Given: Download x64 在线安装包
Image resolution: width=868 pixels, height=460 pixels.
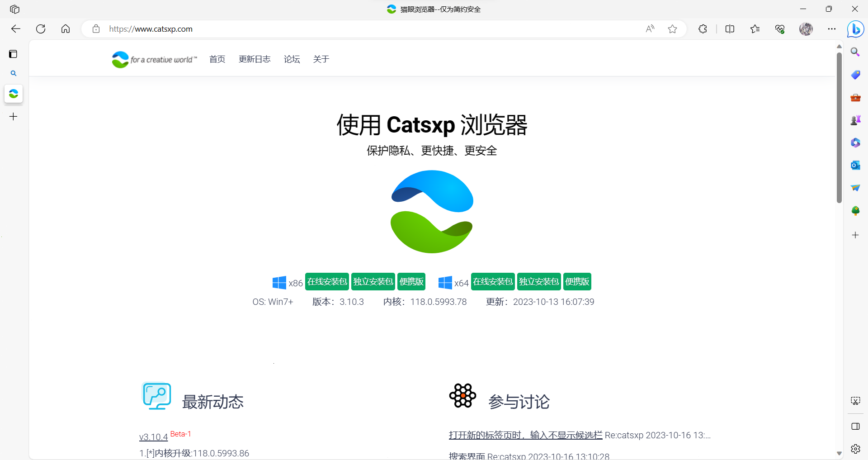Looking at the screenshot, I should (x=493, y=281).
